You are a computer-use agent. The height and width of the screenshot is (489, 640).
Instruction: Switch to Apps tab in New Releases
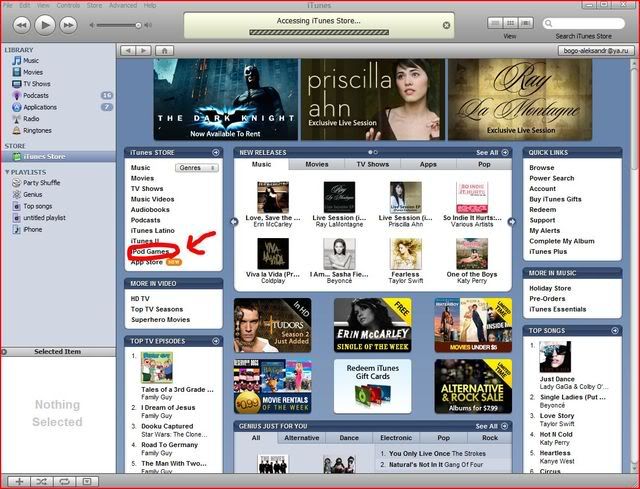pos(428,164)
